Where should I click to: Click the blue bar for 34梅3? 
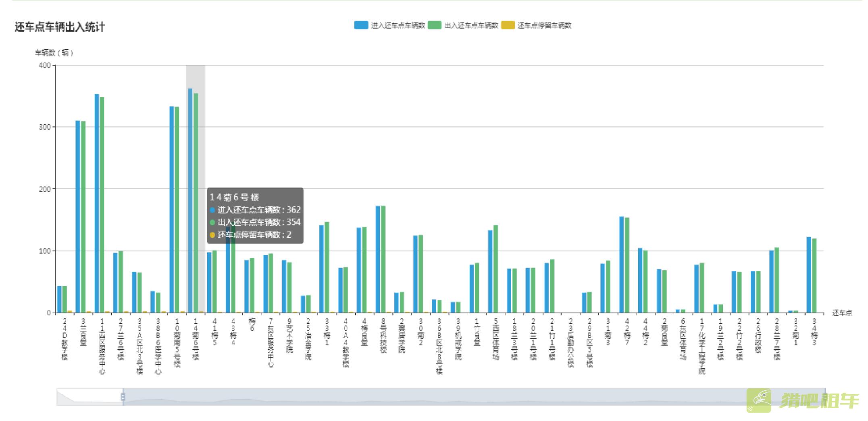point(809,275)
